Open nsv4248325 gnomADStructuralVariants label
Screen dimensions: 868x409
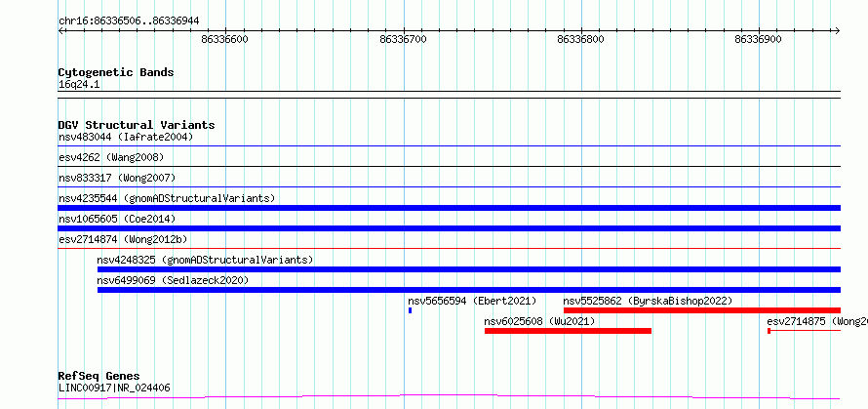point(205,260)
